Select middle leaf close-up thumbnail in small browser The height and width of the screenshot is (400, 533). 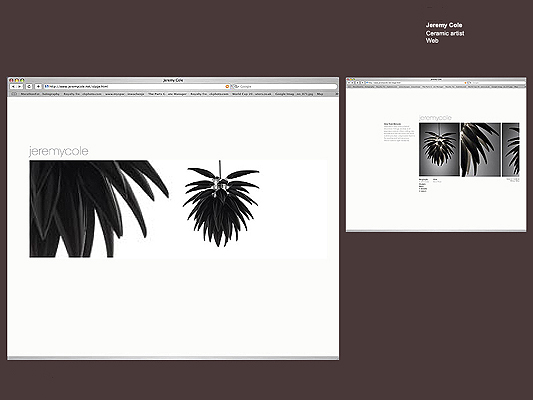tap(481, 150)
